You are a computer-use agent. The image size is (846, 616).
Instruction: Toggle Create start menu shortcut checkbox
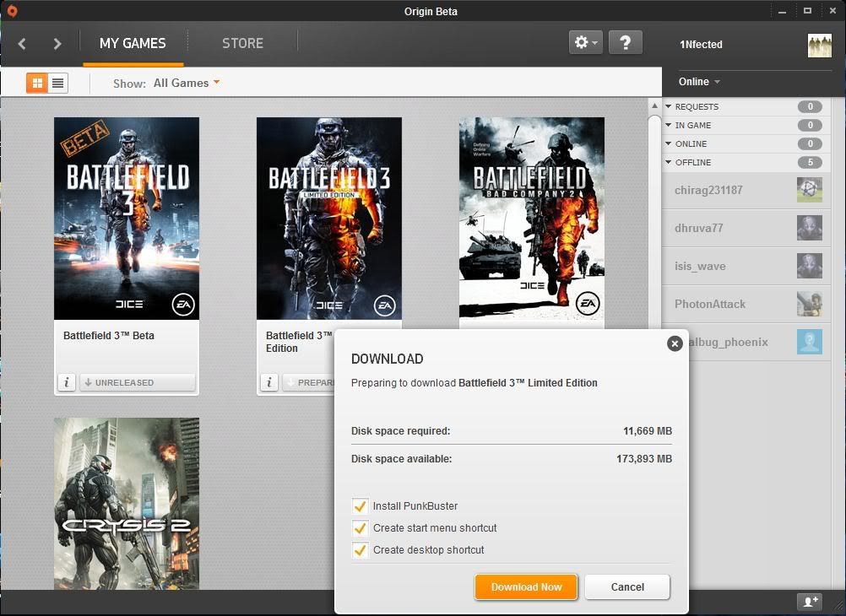tap(360, 528)
